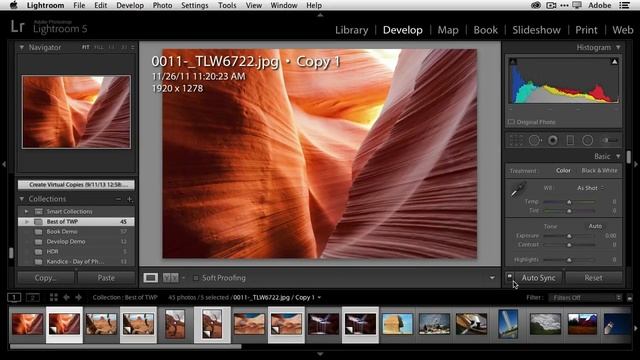Click the Creative Cloud menu bar icon
This screenshot has height=360, width=640.
[x=536, y=5]
